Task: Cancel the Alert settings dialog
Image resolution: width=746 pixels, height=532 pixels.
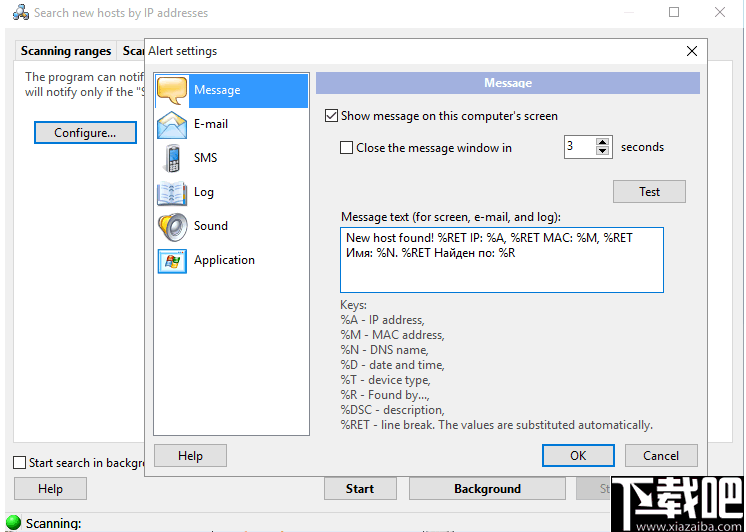Action: pyautogui.click(x=661, y=455)
